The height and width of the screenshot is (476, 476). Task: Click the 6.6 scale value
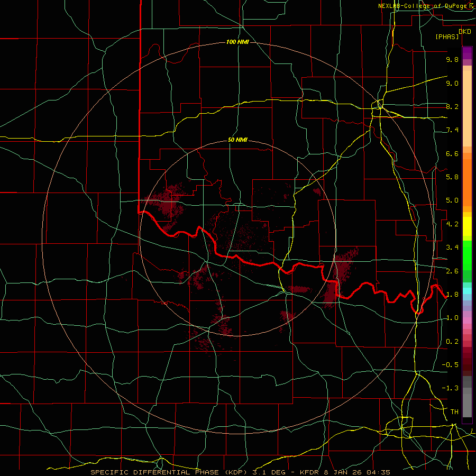(x=452, y=153)
